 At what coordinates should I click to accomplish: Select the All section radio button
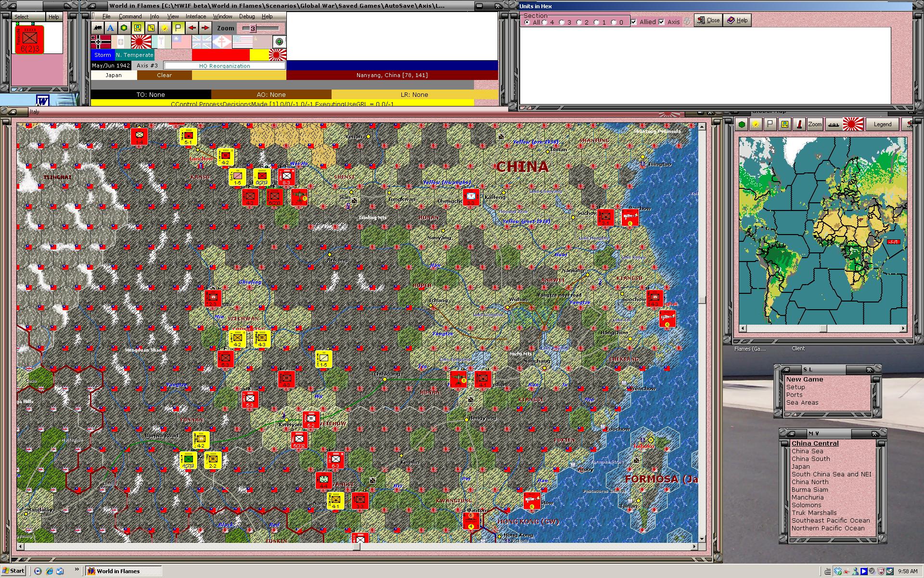(527, 22)
